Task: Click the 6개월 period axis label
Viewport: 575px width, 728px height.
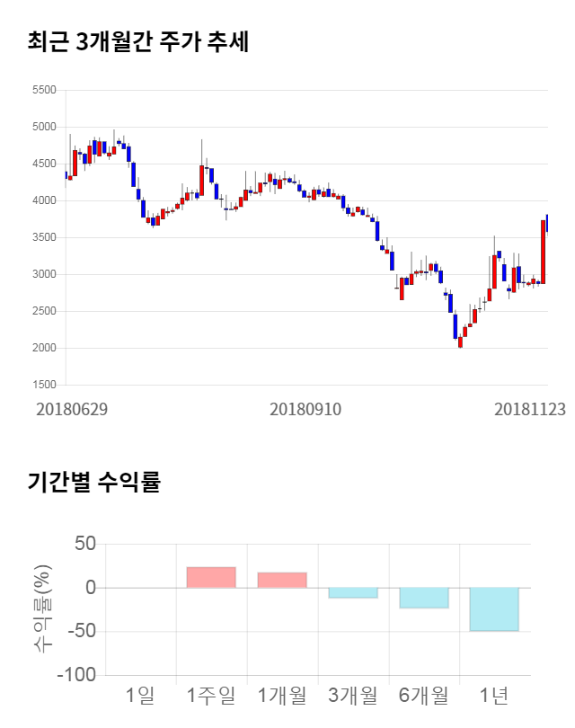Action: (x=424, y=695)
